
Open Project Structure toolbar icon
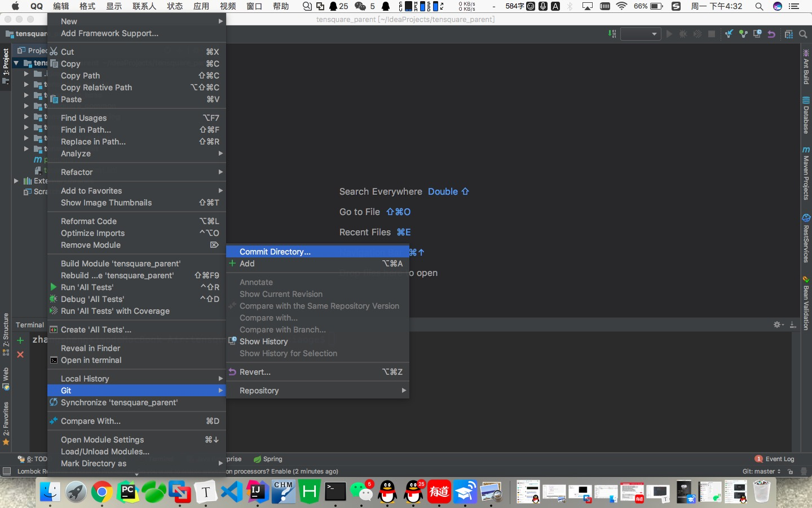pyautogui.click(x=789, y=34)
